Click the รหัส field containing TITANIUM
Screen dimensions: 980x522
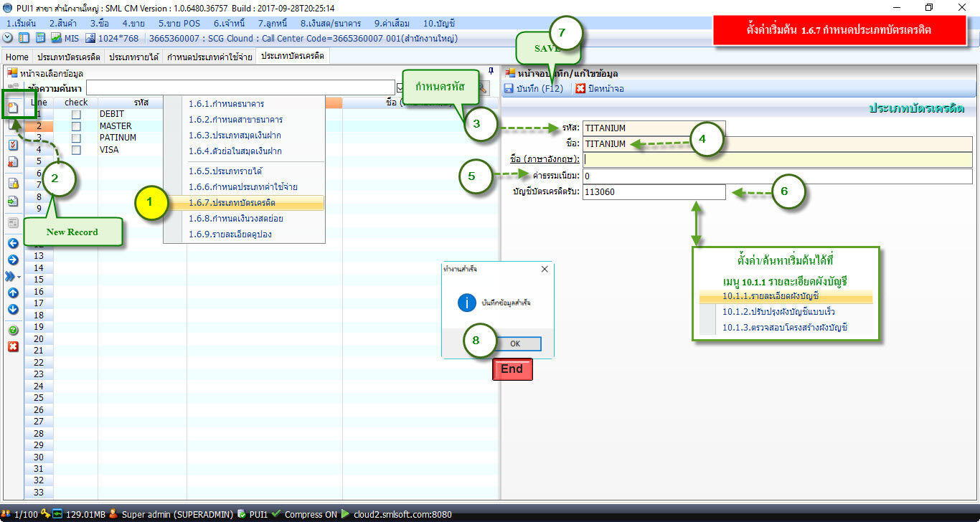tap(654, 128)
